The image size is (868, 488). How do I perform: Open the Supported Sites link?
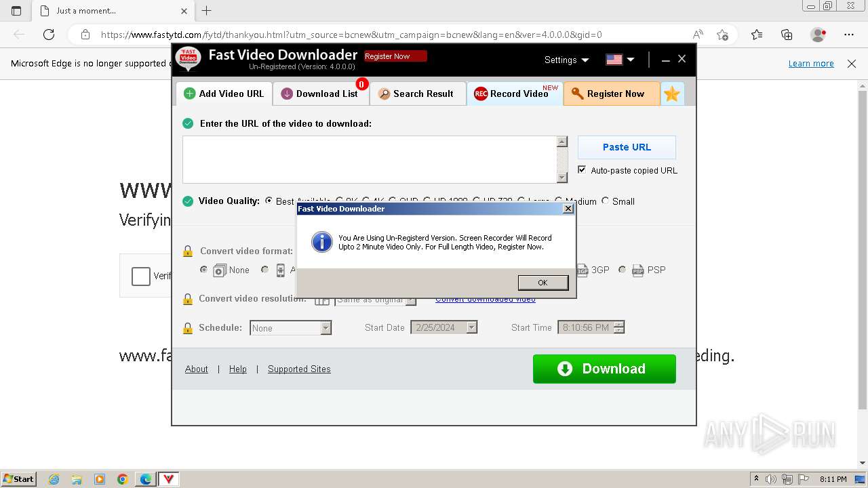tap(299, 369)
